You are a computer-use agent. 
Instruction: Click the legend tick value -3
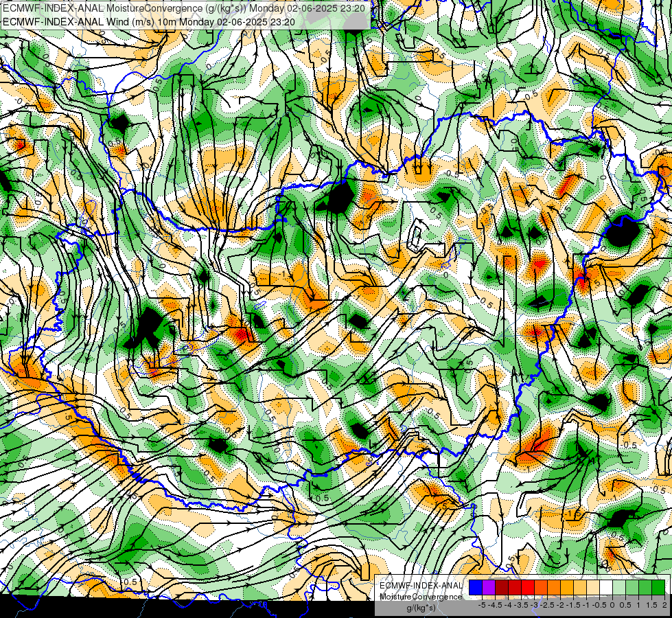pos(535,605)
